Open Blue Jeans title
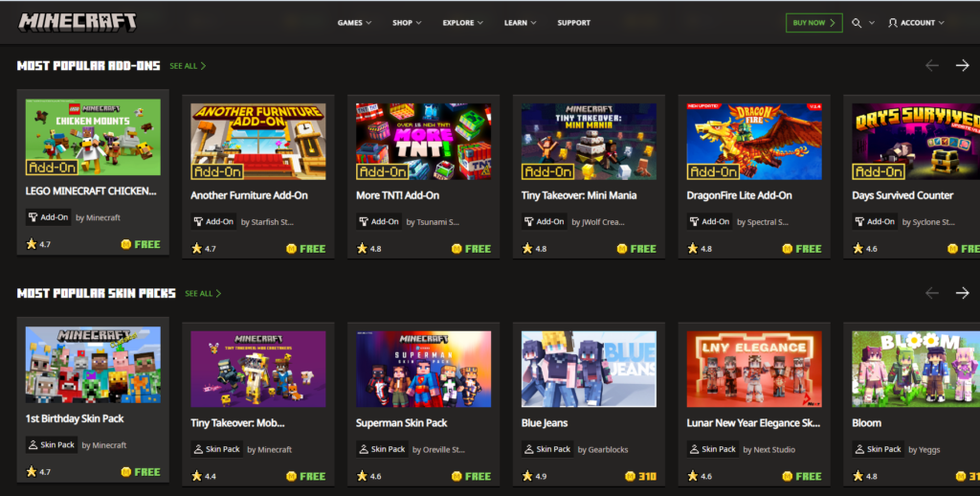980x496 pixels. 545,423
